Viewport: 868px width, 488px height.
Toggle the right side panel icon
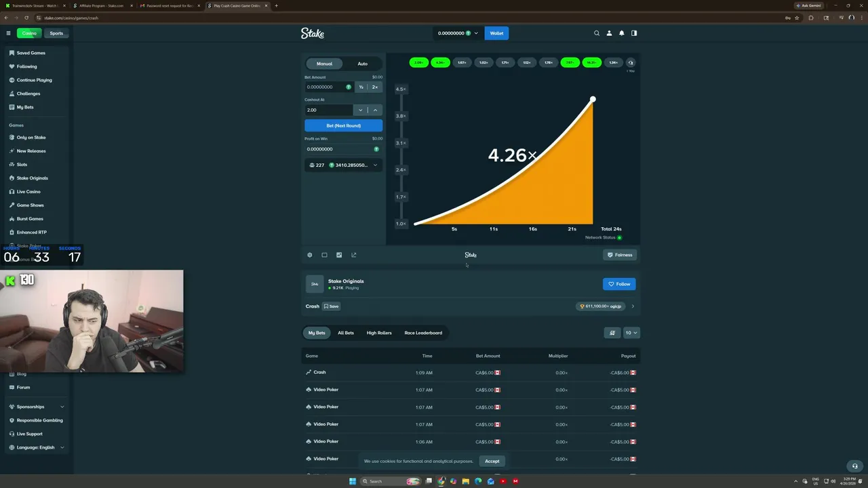tap(634, 33)
